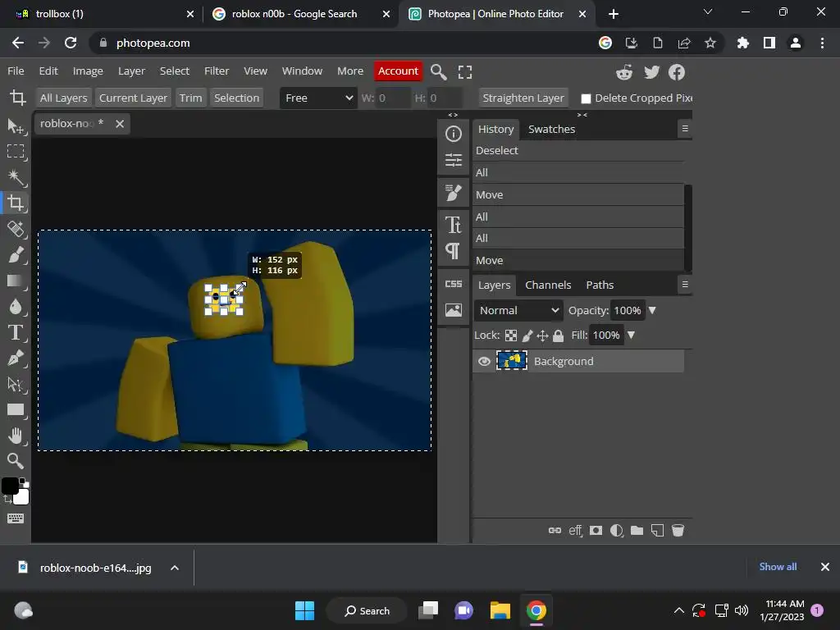Open the Filter menu

[217, 71]
